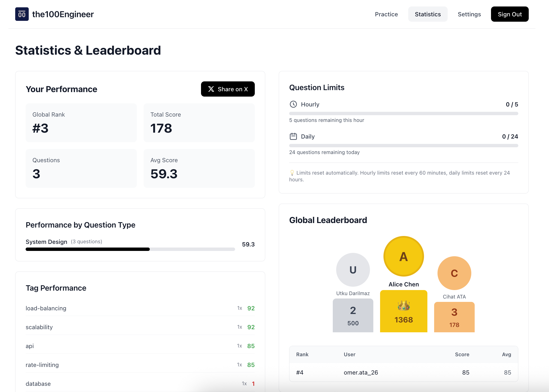Select Utku Darilmaz's avatar circle
The height and width of the screenshot is (392, 549).
coord(353,269)
